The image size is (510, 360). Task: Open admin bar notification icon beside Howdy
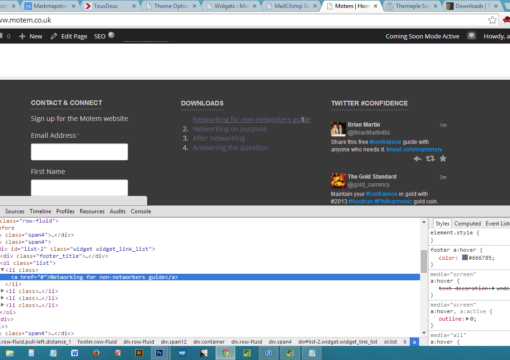pos(471,35)
